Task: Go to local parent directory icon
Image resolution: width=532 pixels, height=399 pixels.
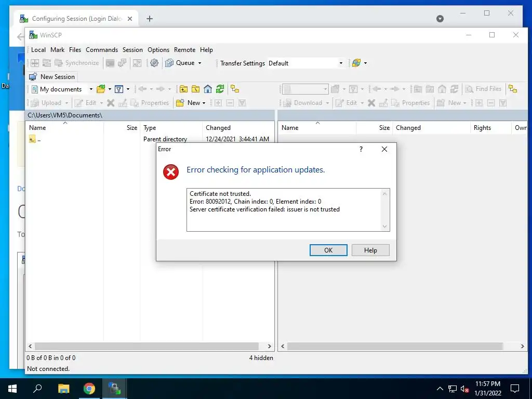Action: point(183,89)
